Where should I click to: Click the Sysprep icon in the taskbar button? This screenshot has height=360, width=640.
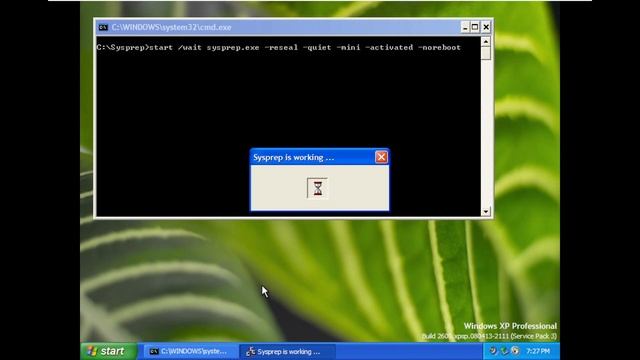(251, 351)
